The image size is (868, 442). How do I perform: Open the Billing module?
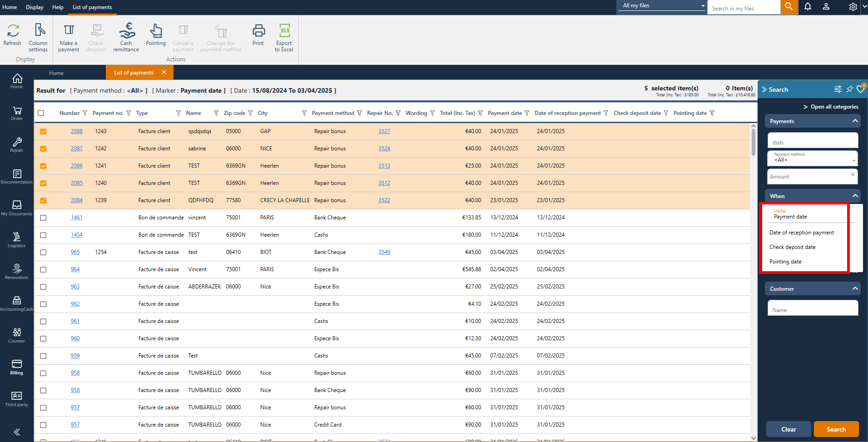pos(17,368)
